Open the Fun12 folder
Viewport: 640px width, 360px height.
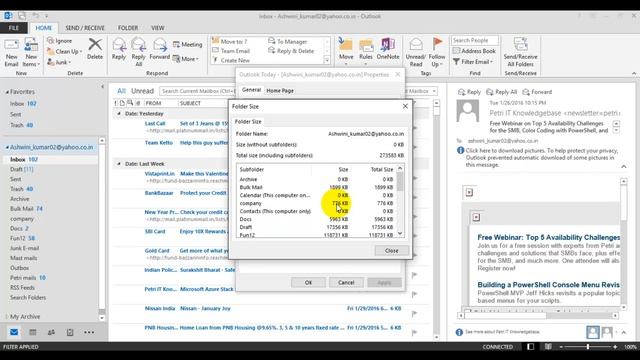click(x=18, y=238)
